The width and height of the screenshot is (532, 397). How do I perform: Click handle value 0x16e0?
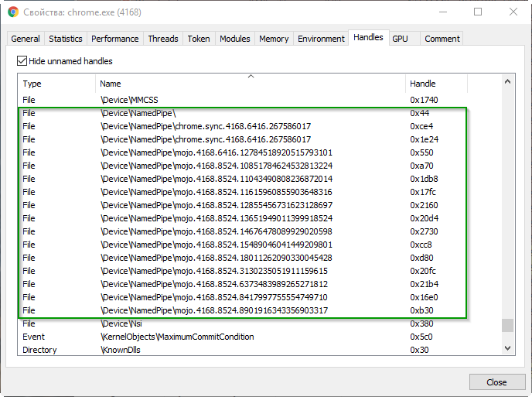[x=424, y=297]
